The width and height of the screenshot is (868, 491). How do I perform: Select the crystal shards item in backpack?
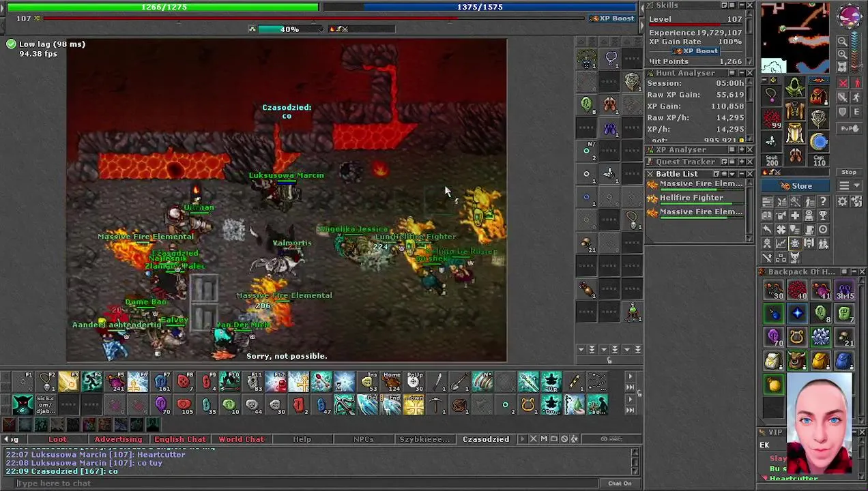click(x=821, y=337)
